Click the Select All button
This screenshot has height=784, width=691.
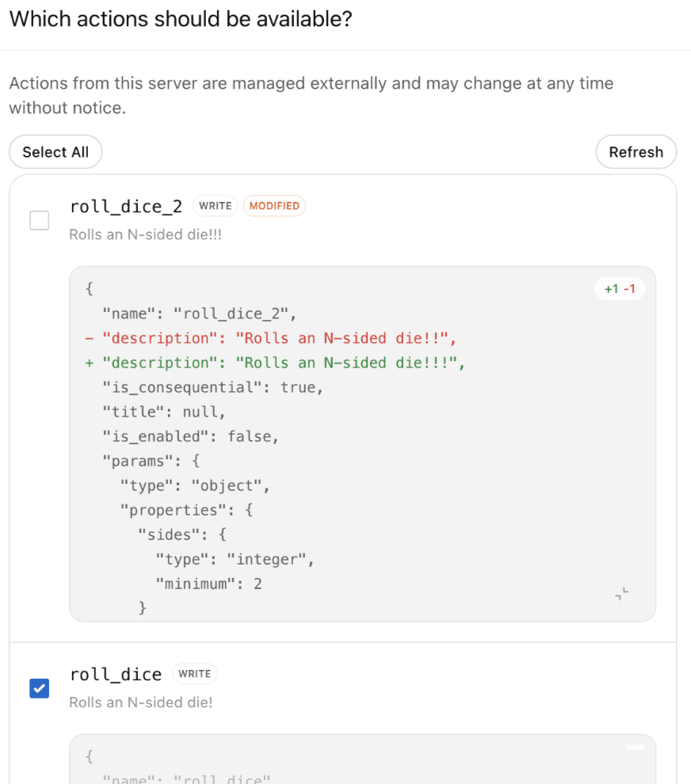pyautogui.click(x=55, y=152)
